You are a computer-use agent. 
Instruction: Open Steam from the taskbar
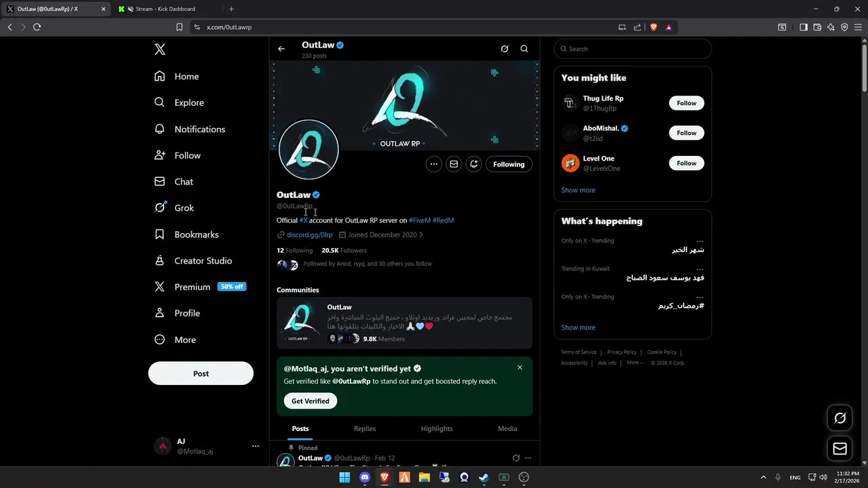(484, 477)
